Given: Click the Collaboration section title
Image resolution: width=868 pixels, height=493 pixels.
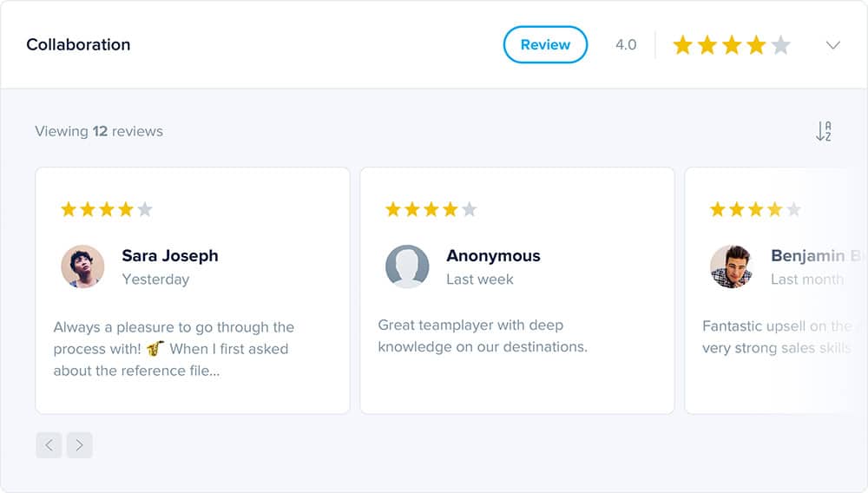Looking at the screenshot, I should pos(78,44).
